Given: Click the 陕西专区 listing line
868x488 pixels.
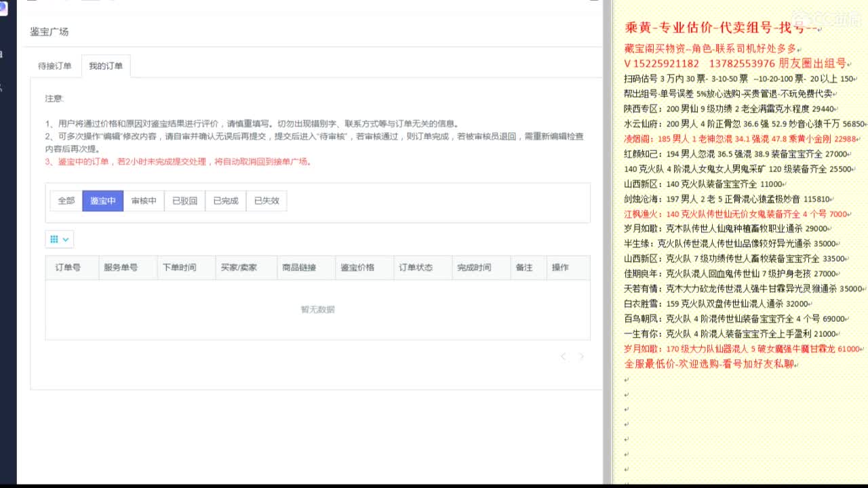Looking at the screenshot, I should [x=730, y=108].
